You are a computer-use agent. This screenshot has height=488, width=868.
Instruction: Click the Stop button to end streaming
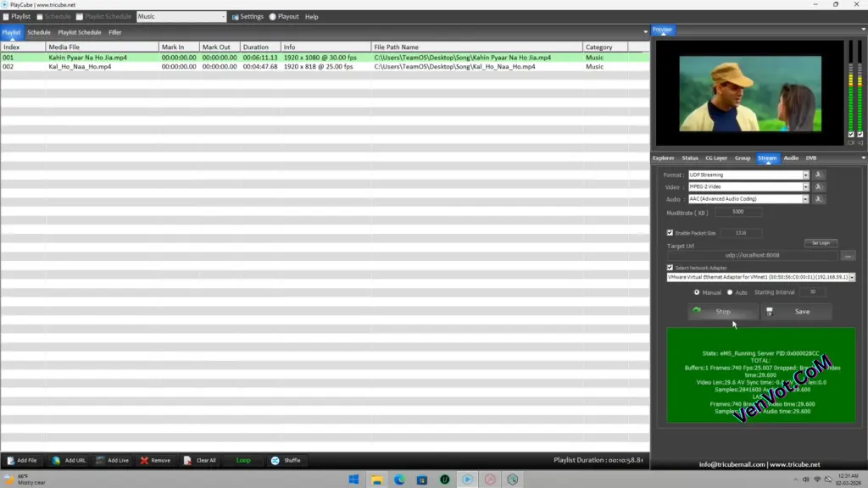[723, 312]
